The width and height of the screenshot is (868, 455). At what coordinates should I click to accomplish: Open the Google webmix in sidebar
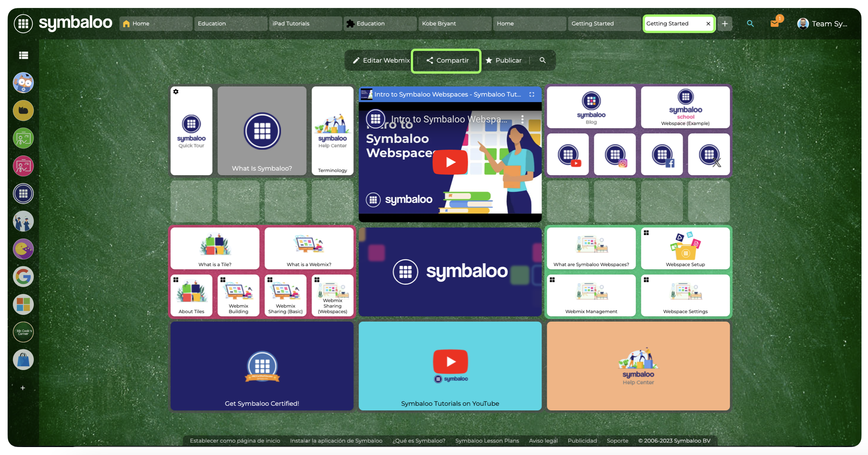click(x=23, y=276)
